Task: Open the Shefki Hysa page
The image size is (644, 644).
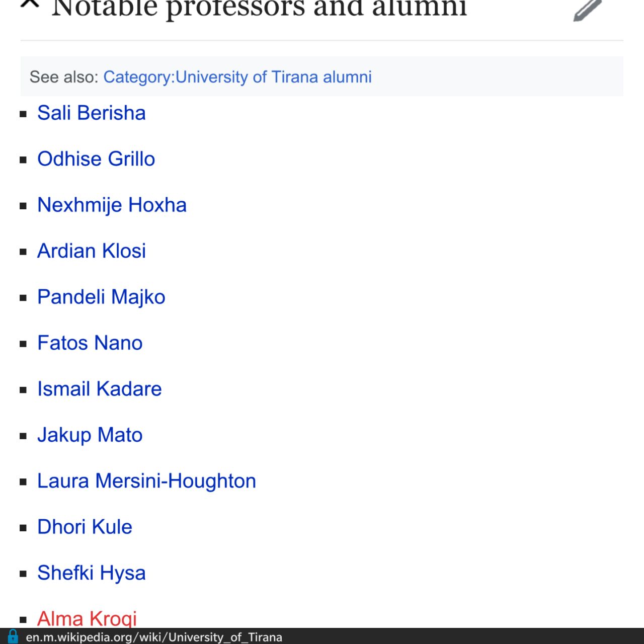Action: (92, 573)
